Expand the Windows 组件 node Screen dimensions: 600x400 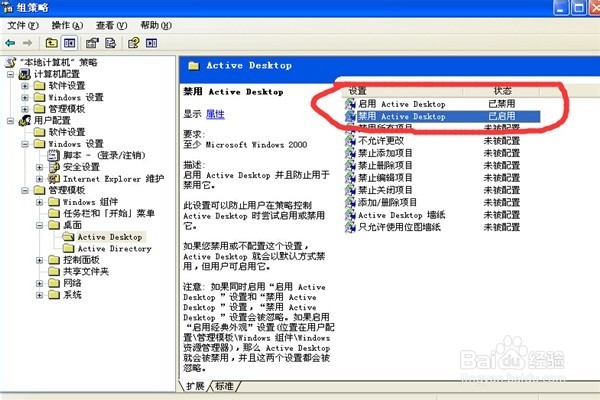[39, 202]
